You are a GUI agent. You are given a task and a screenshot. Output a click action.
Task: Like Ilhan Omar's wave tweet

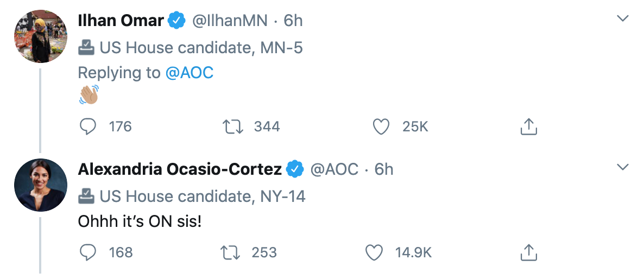tap(381, 126)
